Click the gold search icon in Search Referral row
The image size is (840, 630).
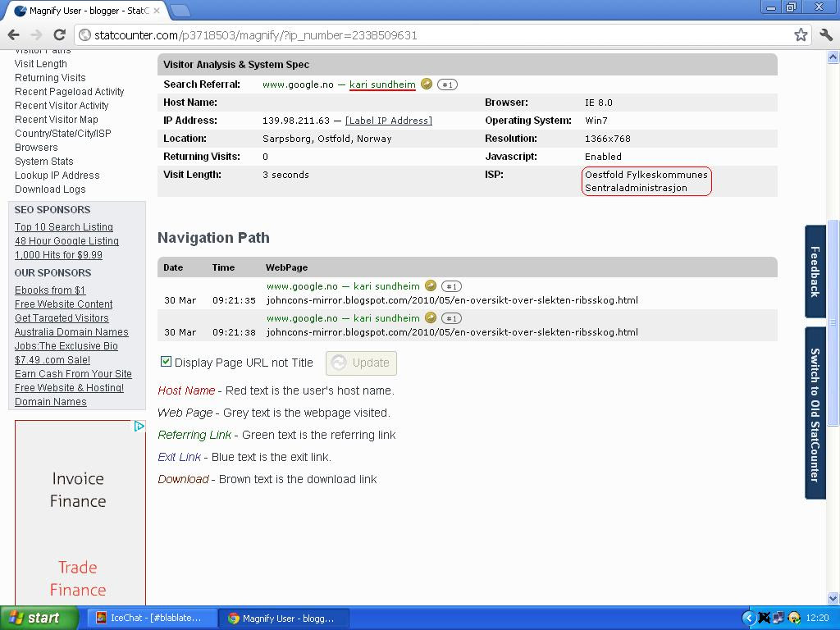427,84
